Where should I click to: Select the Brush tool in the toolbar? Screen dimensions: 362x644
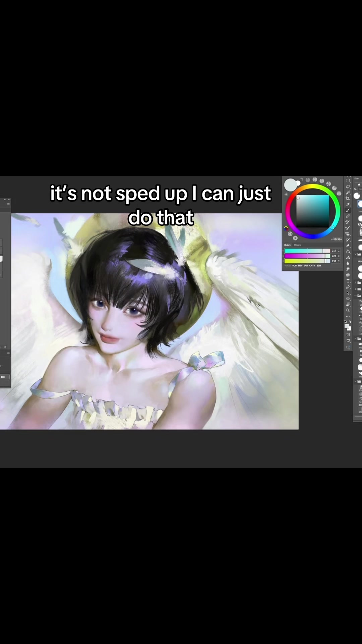(x=348, y=210)
